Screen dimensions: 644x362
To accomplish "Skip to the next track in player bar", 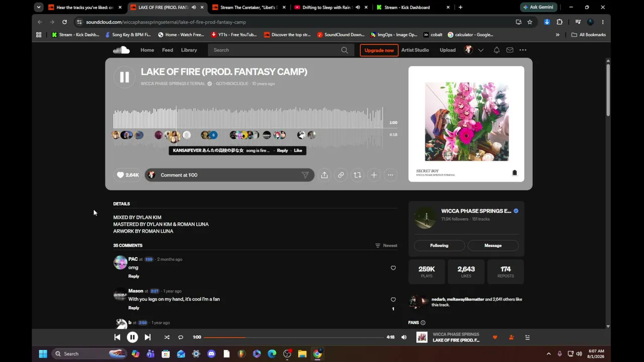I will coord(147,337).
